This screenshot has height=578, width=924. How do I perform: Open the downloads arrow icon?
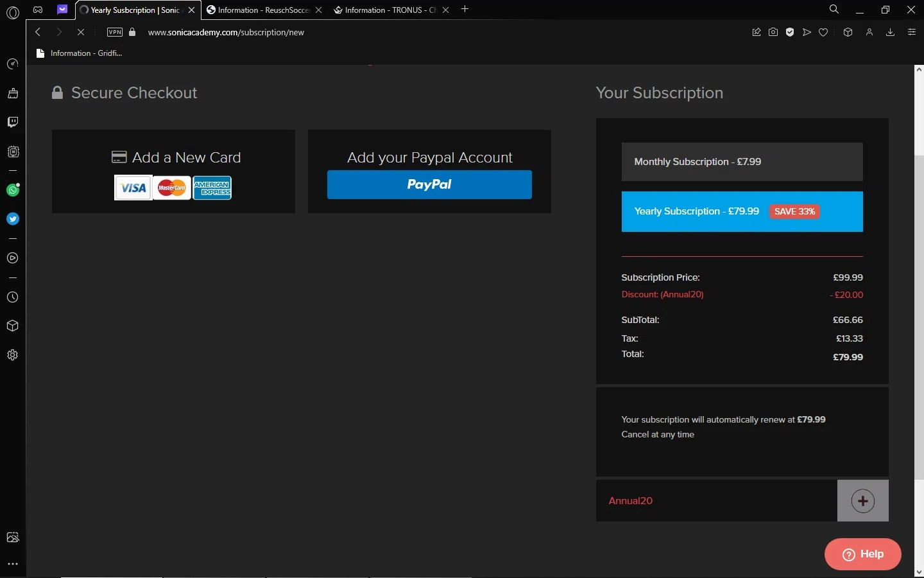point(890,32)
